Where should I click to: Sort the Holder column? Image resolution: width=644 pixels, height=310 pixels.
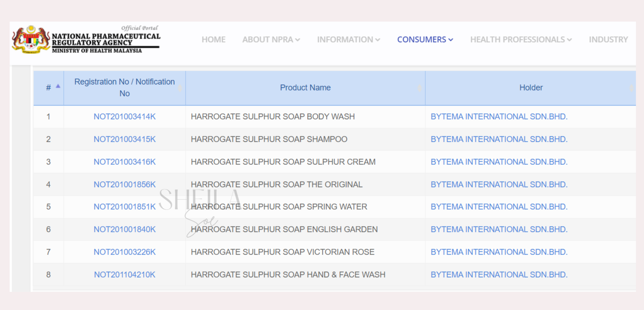(531, 88)
